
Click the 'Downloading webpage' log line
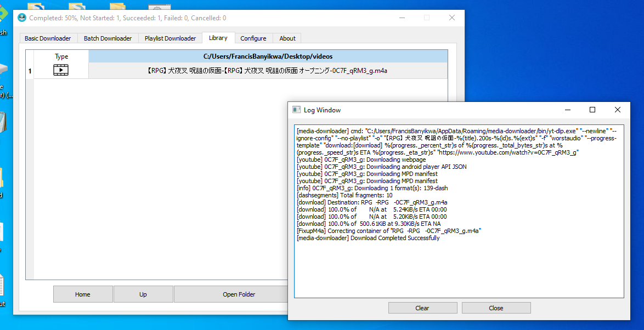point(361,160)
